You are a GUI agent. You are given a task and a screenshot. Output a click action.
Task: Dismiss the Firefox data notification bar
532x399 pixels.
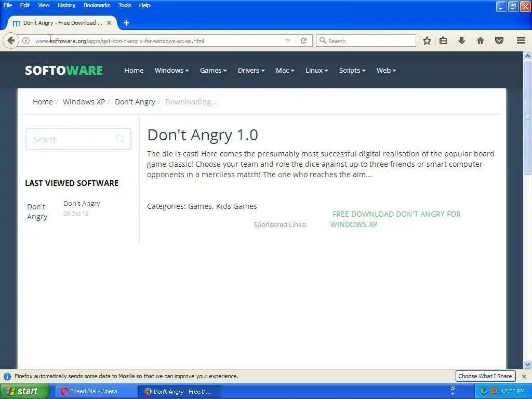[x=524, y=376]
